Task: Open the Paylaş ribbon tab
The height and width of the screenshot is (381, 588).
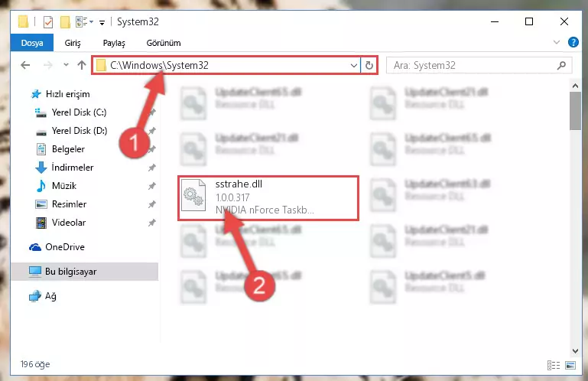Action: 114,43
